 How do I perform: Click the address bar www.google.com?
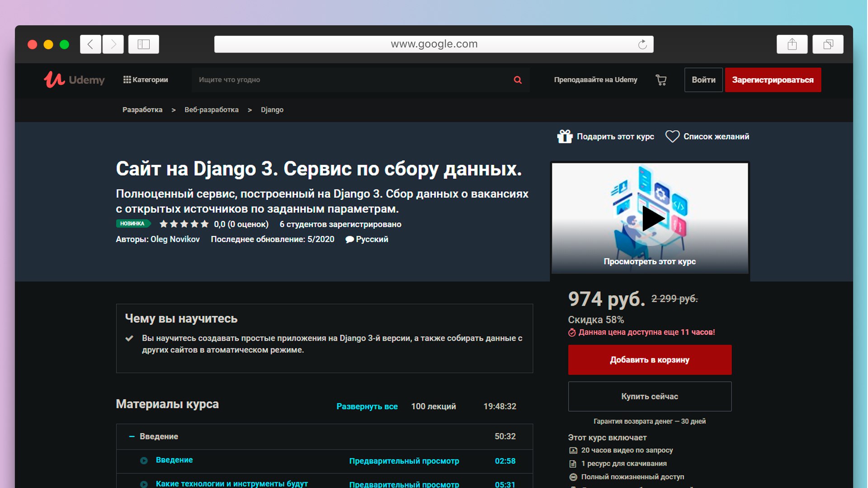click(434, 44)
